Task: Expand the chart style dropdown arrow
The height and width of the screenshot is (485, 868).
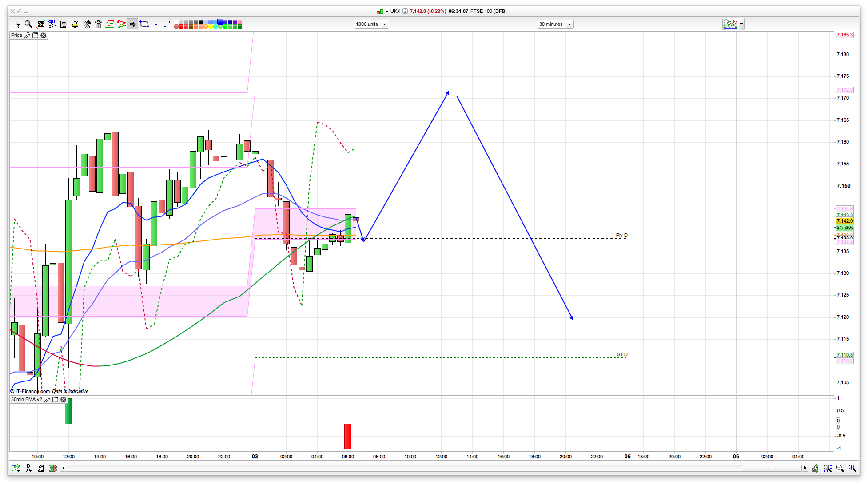Action: pyautogui.click(x=741, y=24)
